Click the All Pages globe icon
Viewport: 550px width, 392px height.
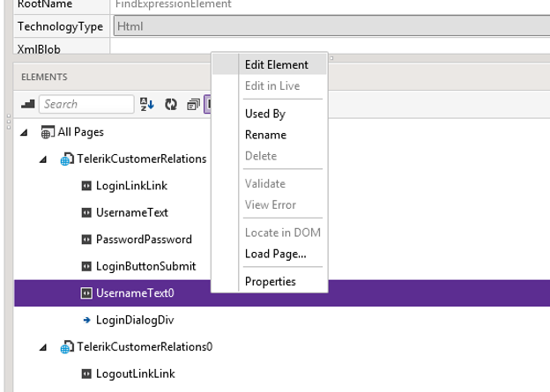[x=48, y=132]
